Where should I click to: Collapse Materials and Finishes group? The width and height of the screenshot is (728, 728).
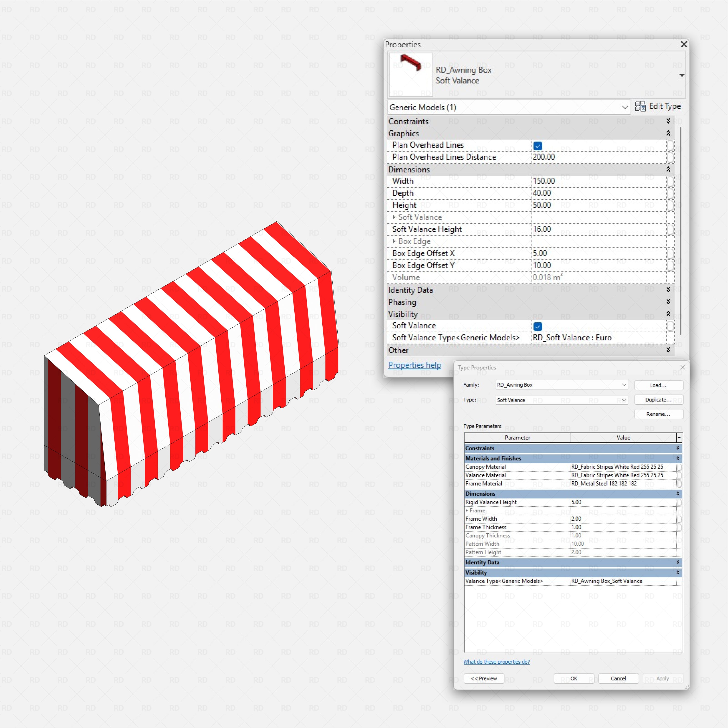[677, 458]
